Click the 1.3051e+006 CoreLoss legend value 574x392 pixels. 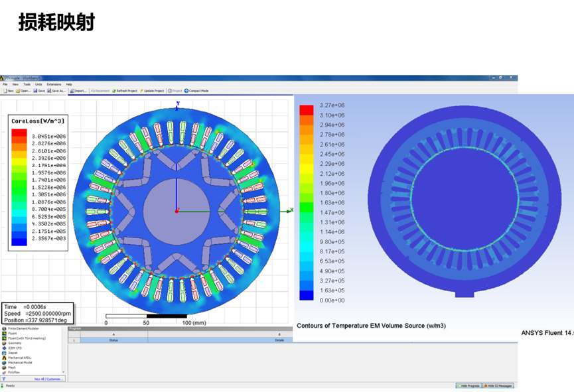[48, 195]
